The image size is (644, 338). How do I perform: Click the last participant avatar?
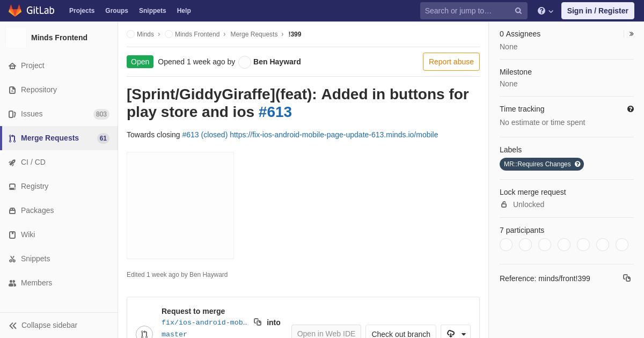tap(622, 245)
